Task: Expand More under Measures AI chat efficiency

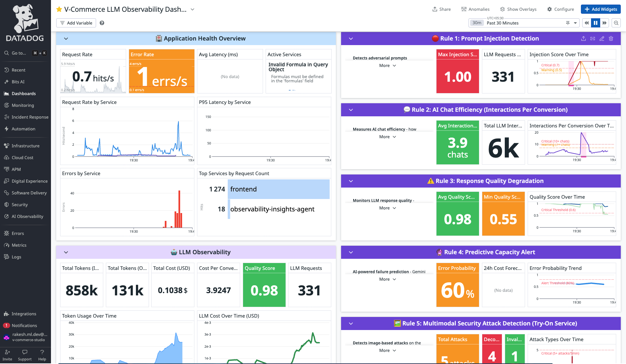Action: pos(388,137)
